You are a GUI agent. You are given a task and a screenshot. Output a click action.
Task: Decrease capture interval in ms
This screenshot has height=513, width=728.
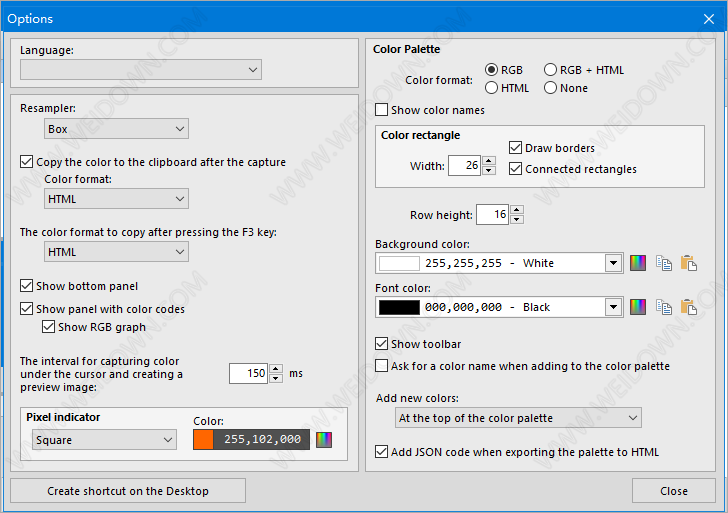click(x=276, y=378)
